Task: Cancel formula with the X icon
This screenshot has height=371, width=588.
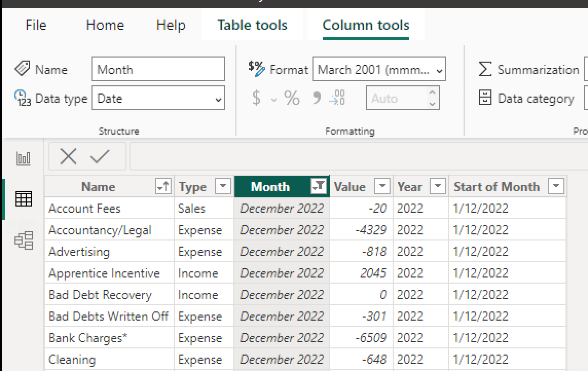Action: [x=68, y=156]
